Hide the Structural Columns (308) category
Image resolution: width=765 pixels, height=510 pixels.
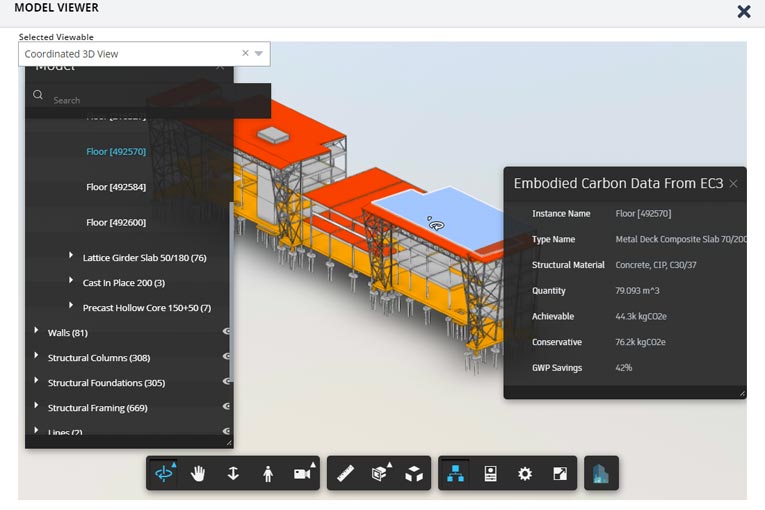coord(226,356)
